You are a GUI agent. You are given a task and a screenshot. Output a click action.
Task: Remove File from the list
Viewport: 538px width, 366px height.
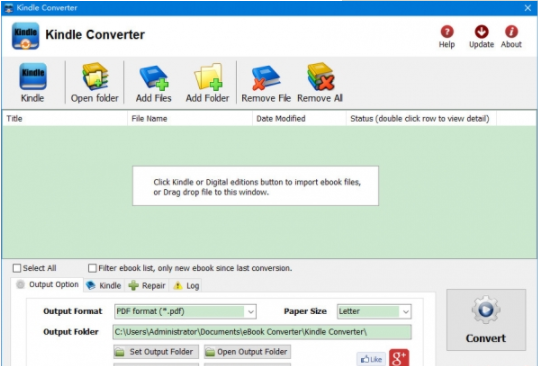tap(266, 83)
